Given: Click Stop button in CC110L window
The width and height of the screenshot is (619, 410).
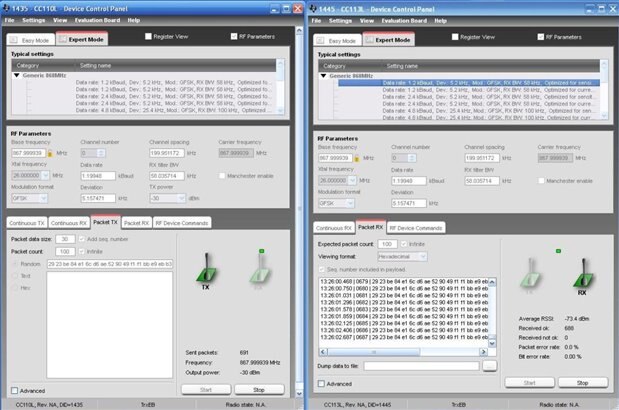Looking at the screenshot, I should tap(259, 389).
